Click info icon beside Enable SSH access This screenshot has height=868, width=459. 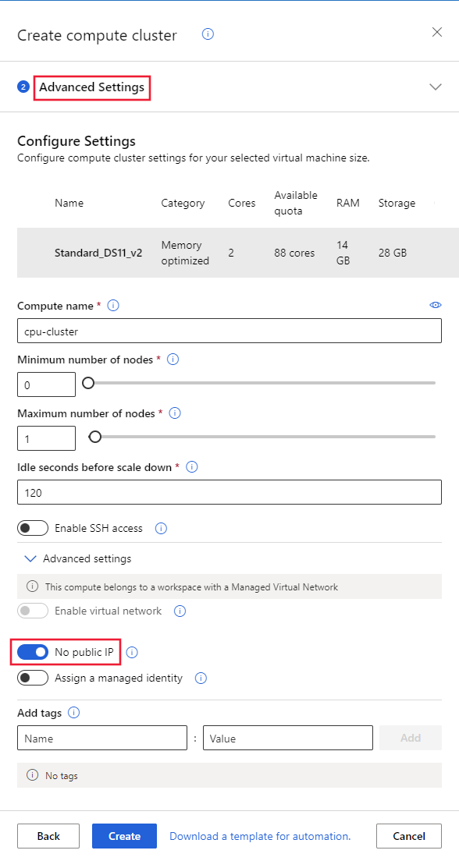[162, 528]
